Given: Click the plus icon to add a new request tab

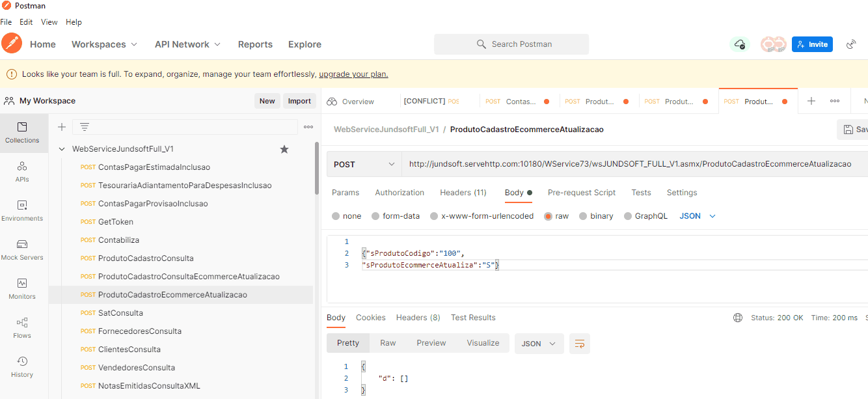Looking at the screenshot, I should pos(811,101).
